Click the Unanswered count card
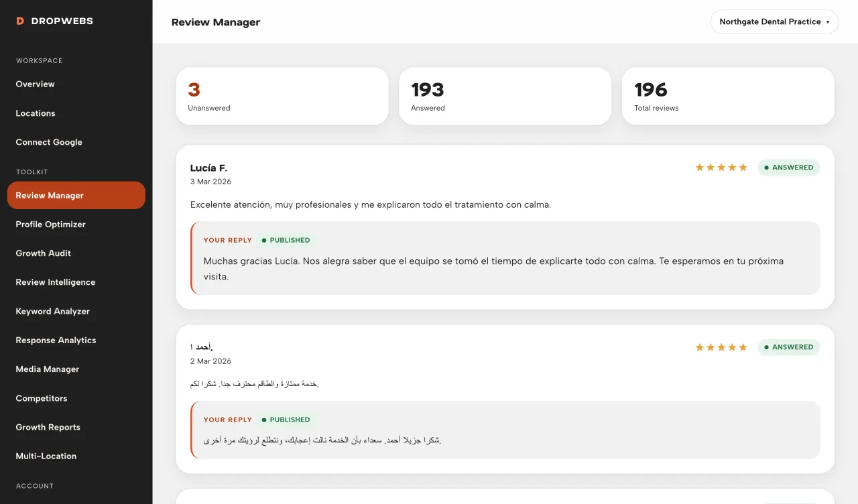 pyautogui.click(x=282, y=96)
